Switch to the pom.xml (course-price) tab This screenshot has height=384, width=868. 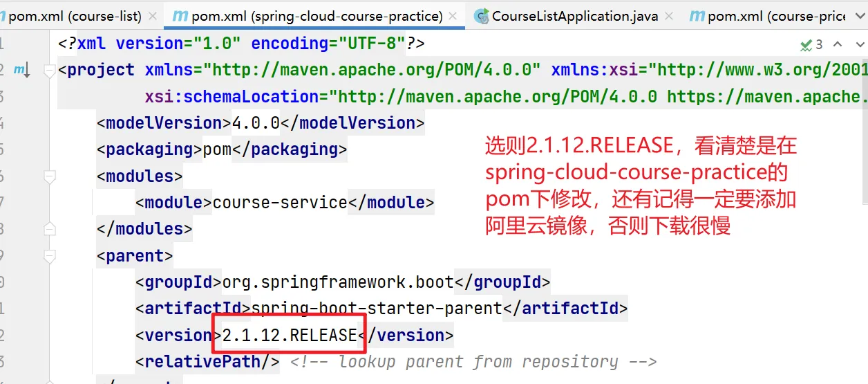pyautogui.click(x=767, y=15)
